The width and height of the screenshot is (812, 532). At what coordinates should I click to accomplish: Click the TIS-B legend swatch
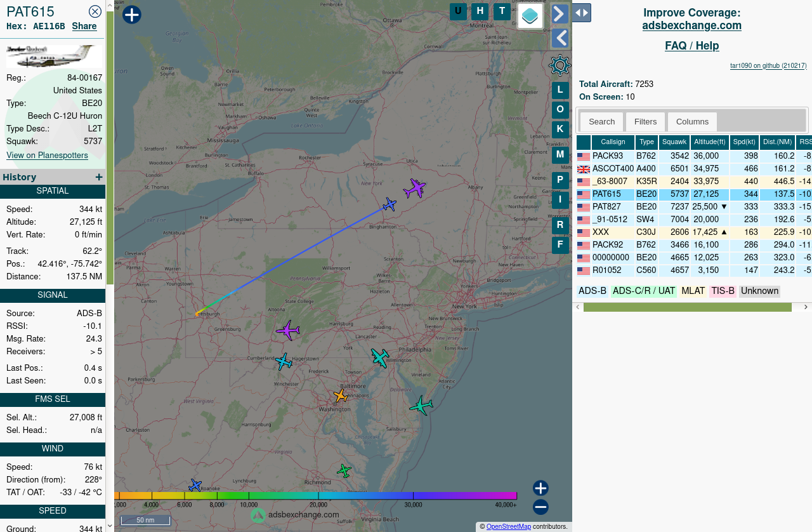(x=723, y=291)
